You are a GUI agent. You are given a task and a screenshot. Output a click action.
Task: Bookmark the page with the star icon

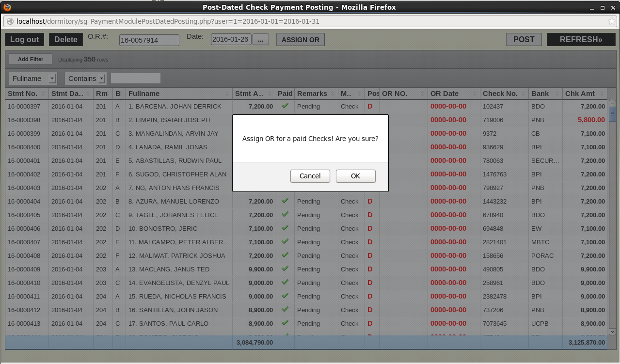[x=612, y=21]
